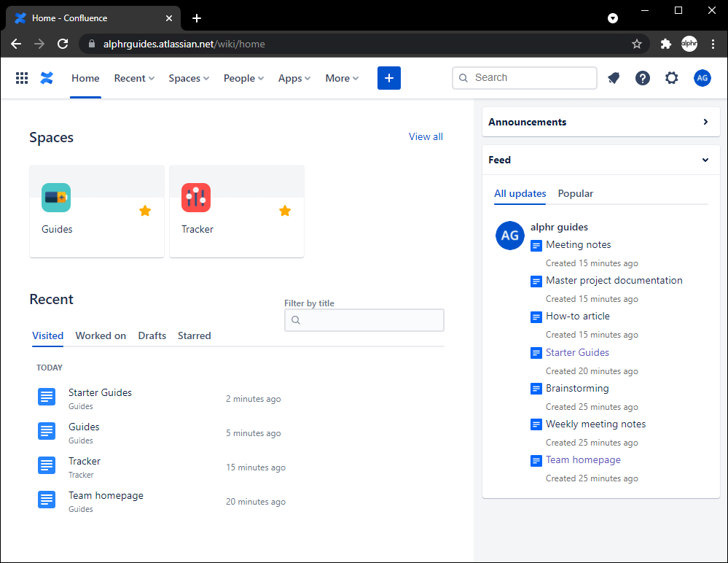Bookmark this page with the star icon
This screenshot has width=728, height=563.
[637, 44]
